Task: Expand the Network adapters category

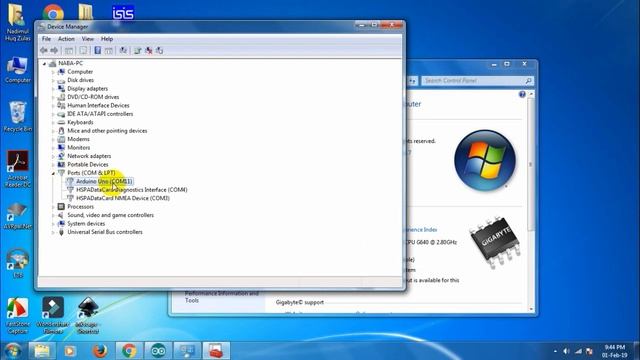Action: pyautogui.click(x=53, y=156)
